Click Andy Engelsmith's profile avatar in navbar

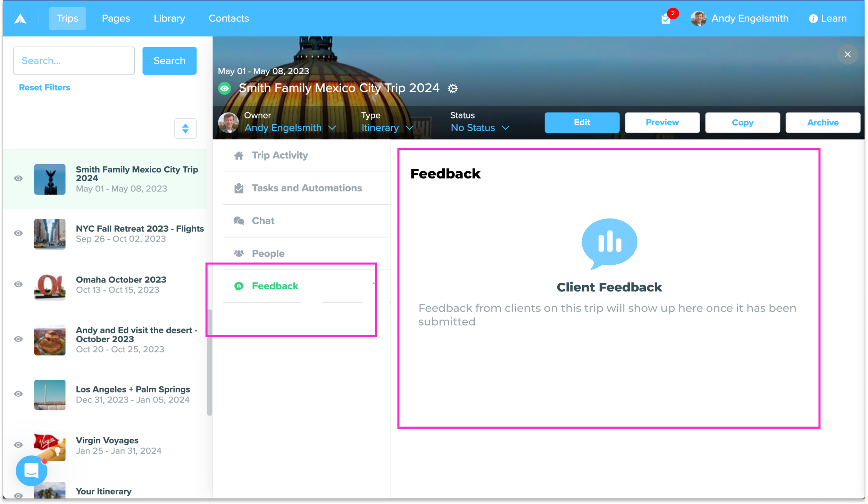click(x=698, y=18)
